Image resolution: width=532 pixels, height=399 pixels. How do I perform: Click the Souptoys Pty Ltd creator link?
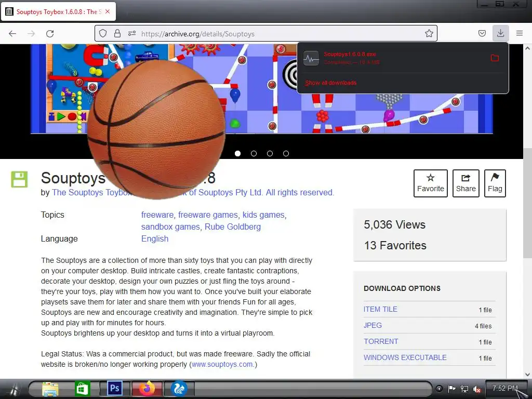(193, 192)
